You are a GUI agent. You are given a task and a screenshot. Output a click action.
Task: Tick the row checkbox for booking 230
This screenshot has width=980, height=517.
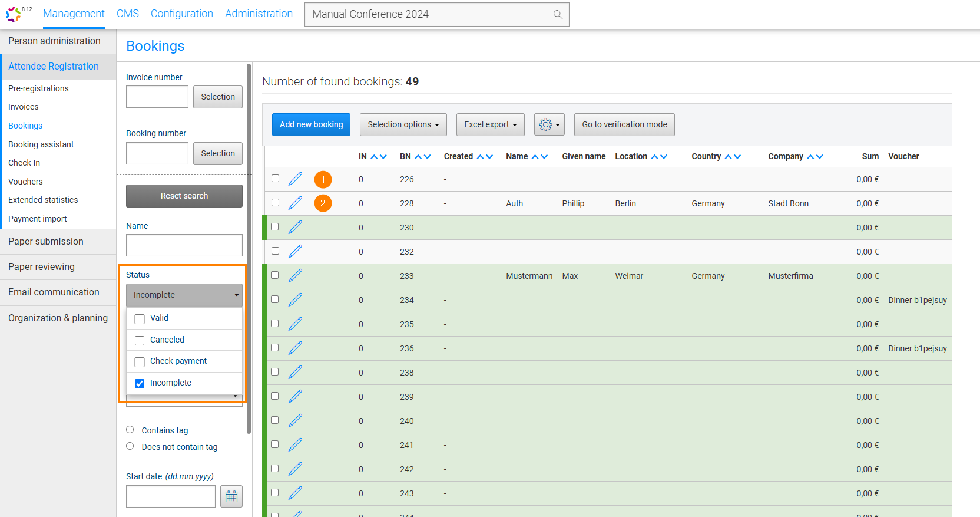pyautogui.click(x=275, y=227)
